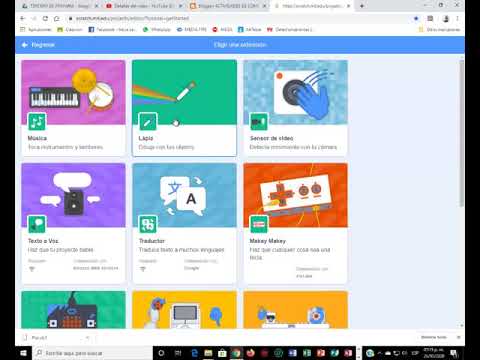Reload the page with the refresh icon
The height and width of the screenshot is (360, 480).
45,18
